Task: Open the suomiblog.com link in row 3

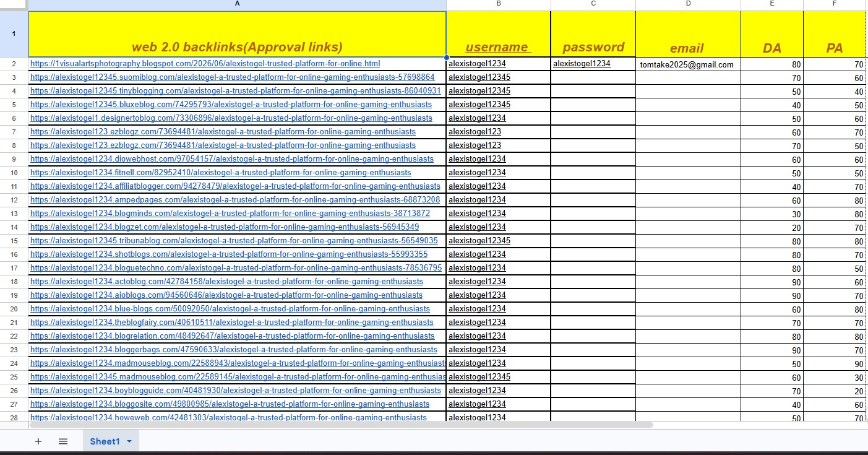Action: (x=233, y=77)
